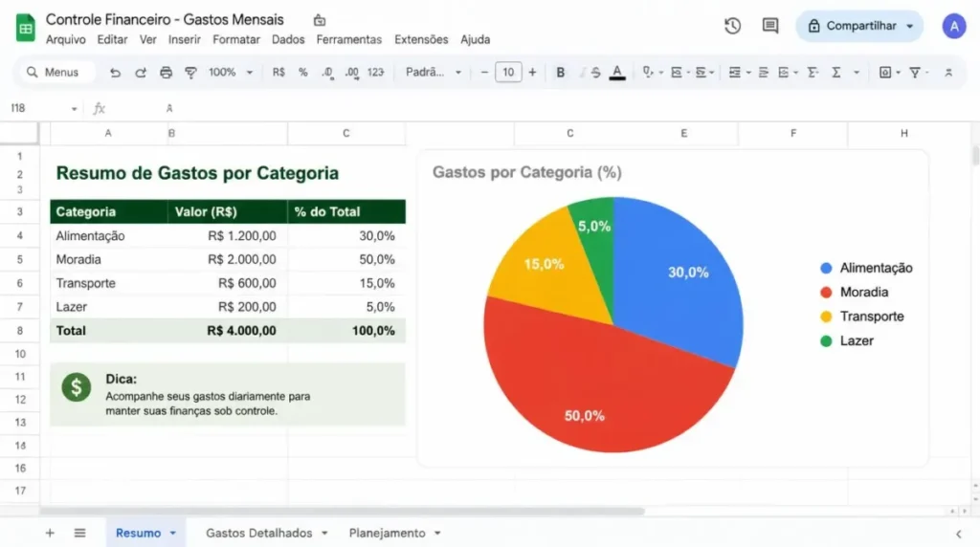Click the document title Controle Financeiro
The image size is (980, 547).
(165, 19)
